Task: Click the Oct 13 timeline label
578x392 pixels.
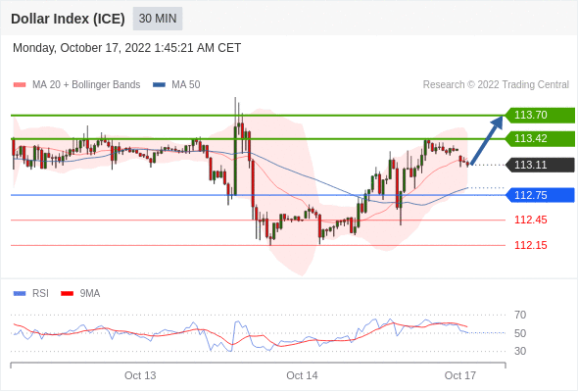Action: coord(140,375)
